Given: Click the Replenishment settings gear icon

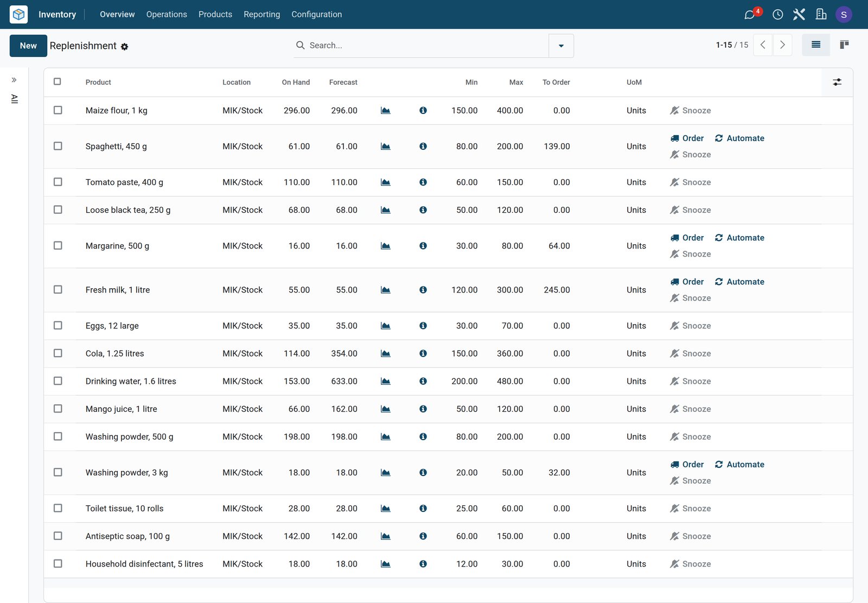Looking at the screenshot, I should pos(125,47).
